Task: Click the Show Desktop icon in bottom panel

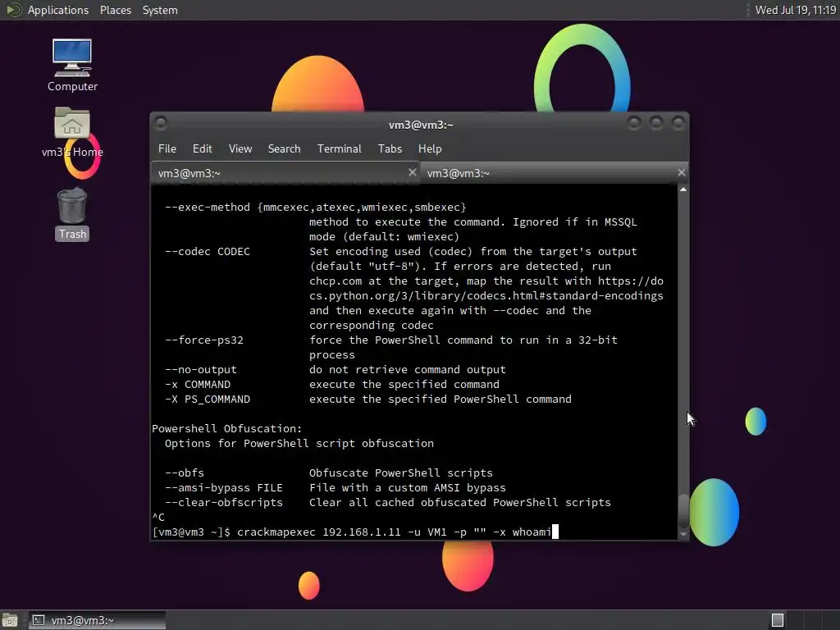Action: pos(10,620)
